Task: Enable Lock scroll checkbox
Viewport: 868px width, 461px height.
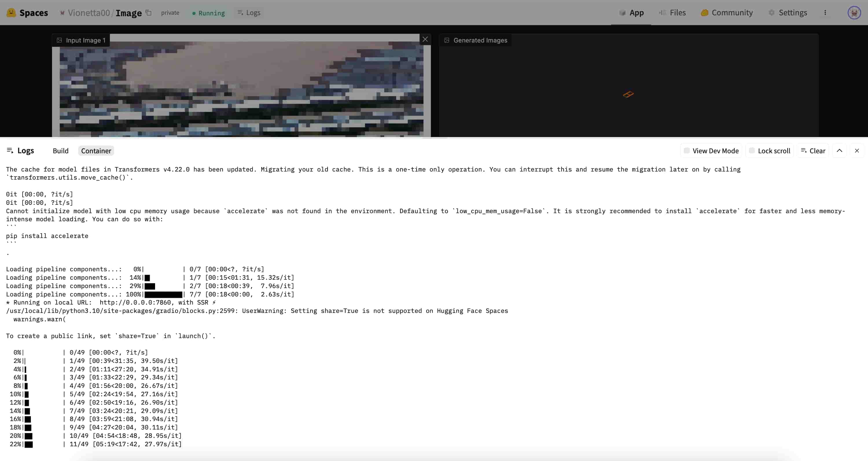Action: (752, 151)
